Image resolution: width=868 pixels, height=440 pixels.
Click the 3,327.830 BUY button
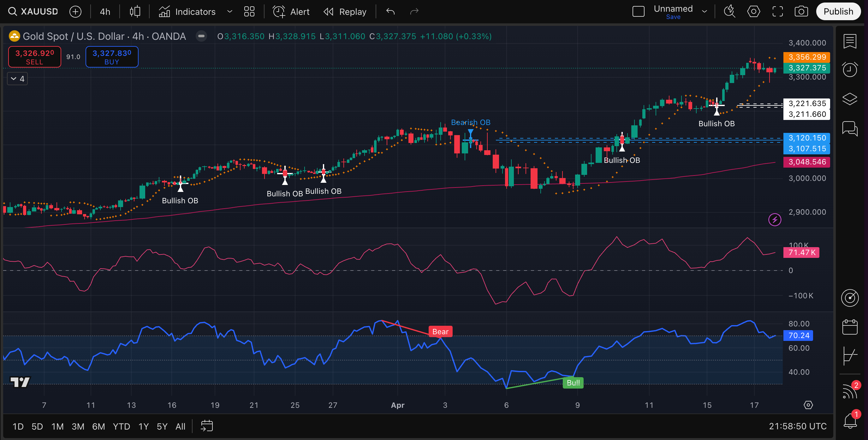[112, 57]
